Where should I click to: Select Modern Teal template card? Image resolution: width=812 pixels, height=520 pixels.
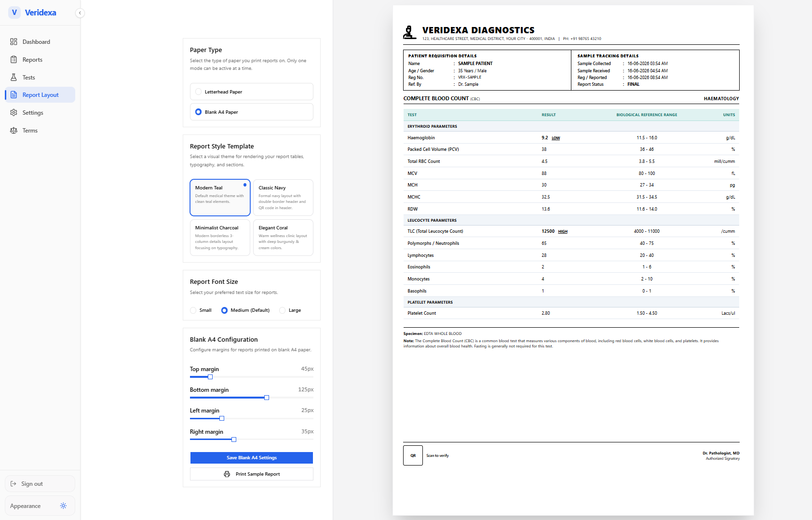coord(220,198)
